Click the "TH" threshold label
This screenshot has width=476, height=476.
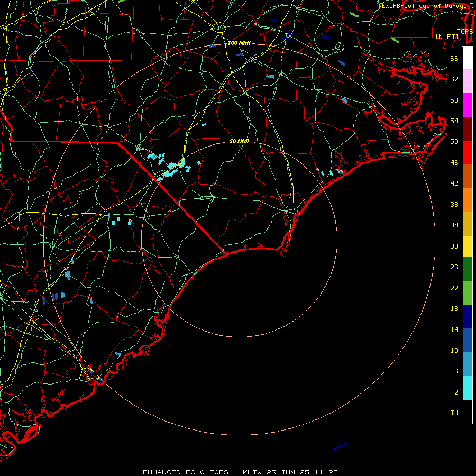454,413
